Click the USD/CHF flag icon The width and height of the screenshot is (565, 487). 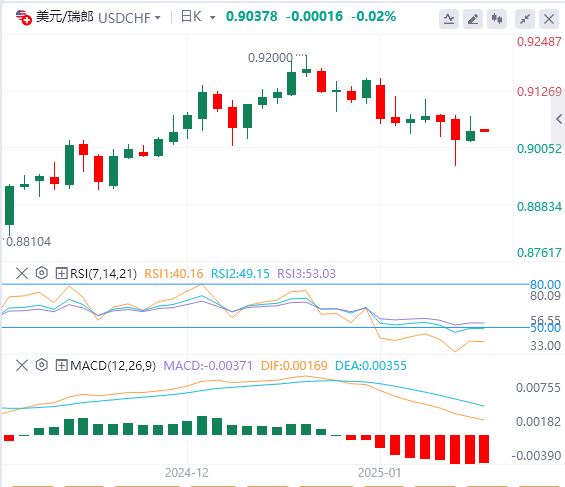pos(24,17)
